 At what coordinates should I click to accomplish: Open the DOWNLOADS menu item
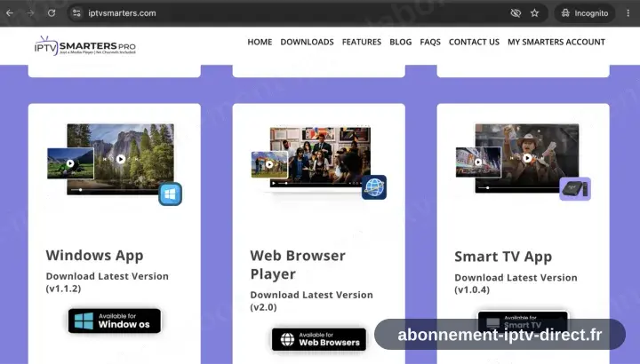tap(307, 42)
